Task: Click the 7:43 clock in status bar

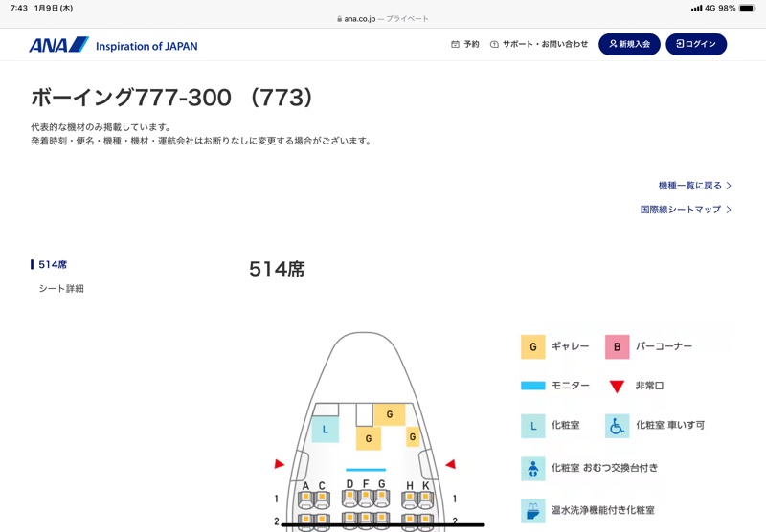Action: coord(19,8)
